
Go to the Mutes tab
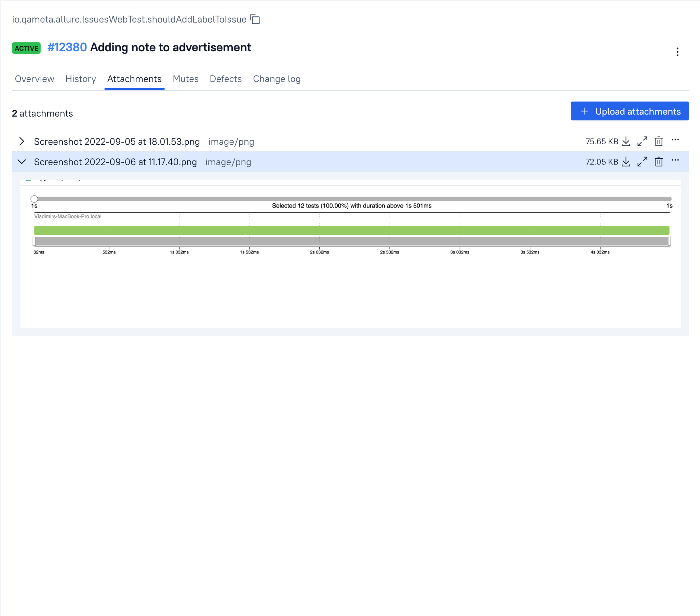(185, 79)
